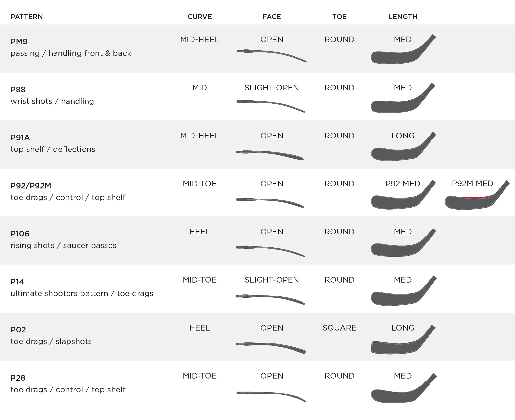Image resolution: width=515 pixels, height=420 pixels.
Task: Select the P14 pattern name
Action: 17,282
